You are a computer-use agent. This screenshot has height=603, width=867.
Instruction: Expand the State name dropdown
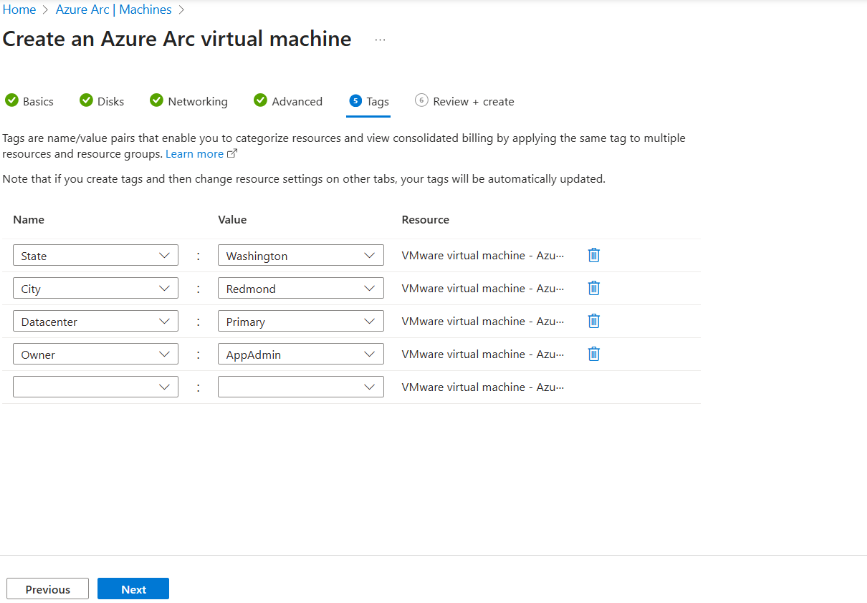point(165,256)
